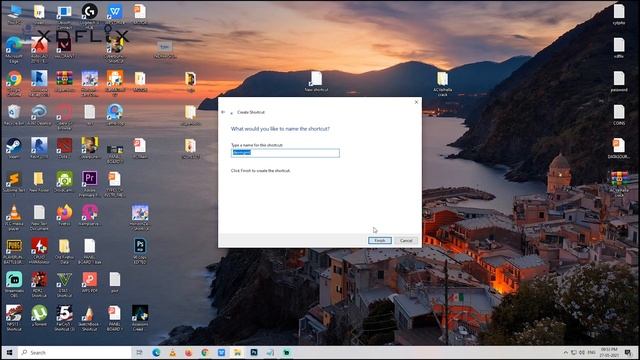Select the This PC desktop icon
The height and width of the screenshot is (360, 640).
14,15
